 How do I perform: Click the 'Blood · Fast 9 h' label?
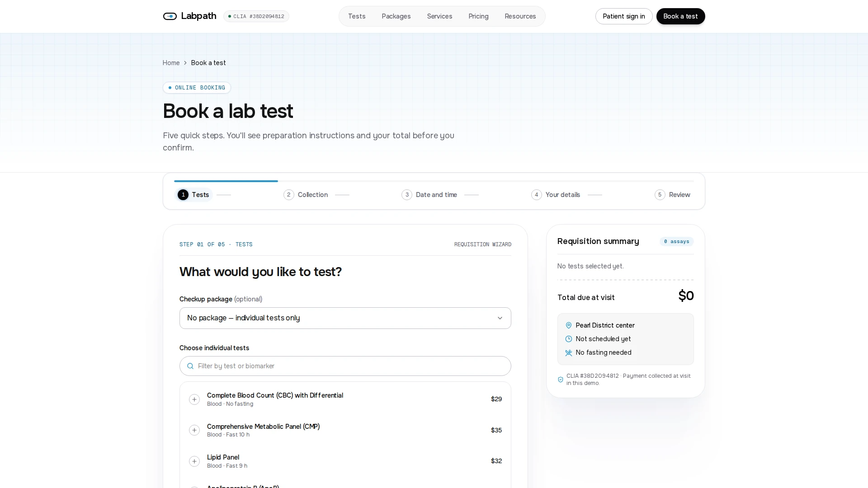point(227,466)
